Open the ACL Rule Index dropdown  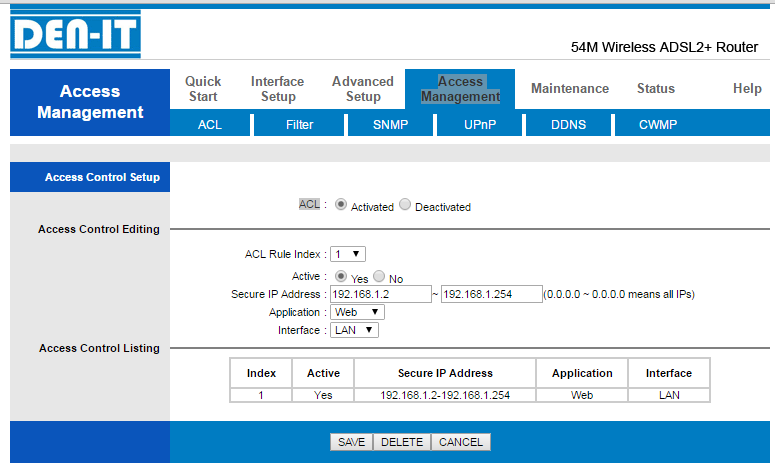coord(348,254)
